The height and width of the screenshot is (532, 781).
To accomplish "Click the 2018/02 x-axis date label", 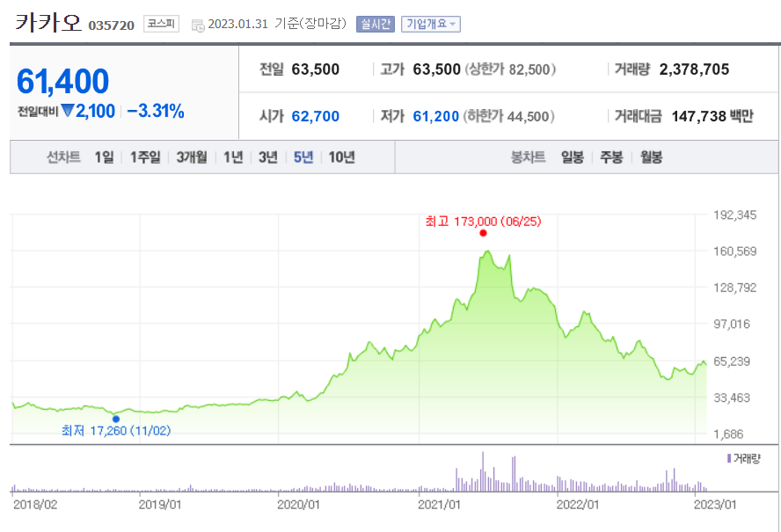I will [x=35, y=505].
